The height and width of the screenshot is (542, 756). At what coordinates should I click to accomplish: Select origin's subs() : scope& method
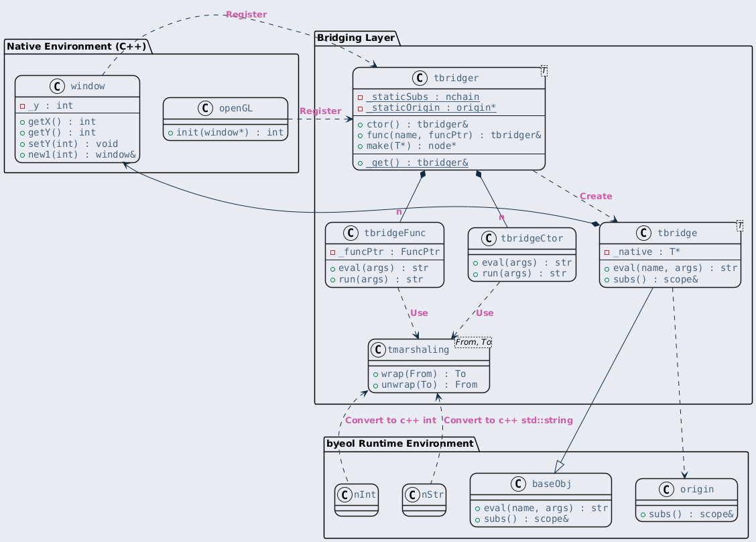coord(691,514)
